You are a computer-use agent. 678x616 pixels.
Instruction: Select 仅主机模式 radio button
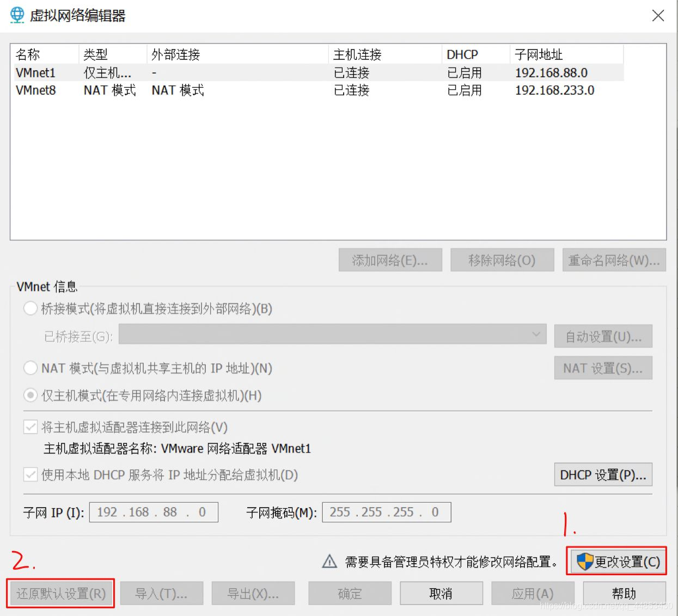pyautogui.click(x=30, y=395)
